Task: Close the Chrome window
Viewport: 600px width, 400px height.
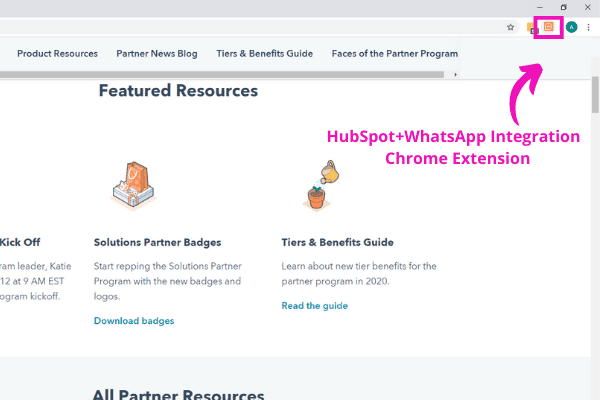Action: tap(587, 7)
